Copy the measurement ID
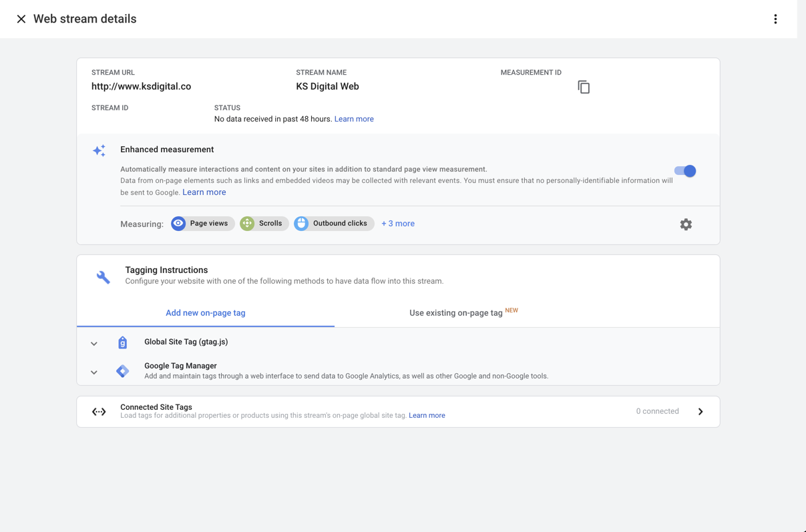 (584, 87)
